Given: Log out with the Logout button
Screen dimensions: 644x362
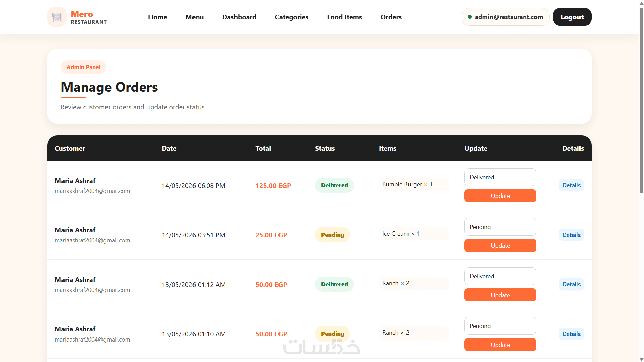Looking at the screenshot, I should coord(572,17).
